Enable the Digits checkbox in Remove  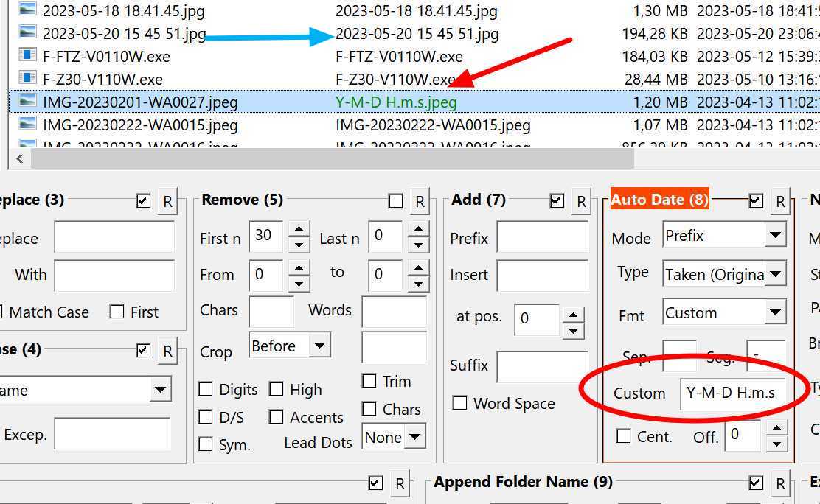coord(206,389)
